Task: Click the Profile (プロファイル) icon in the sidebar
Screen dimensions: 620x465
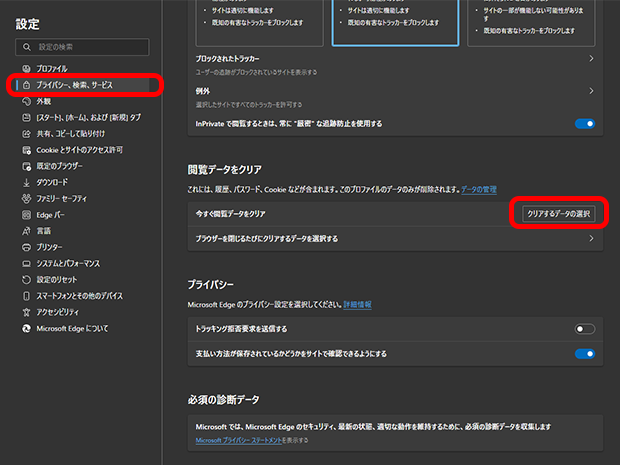Action: coord(26,69)
